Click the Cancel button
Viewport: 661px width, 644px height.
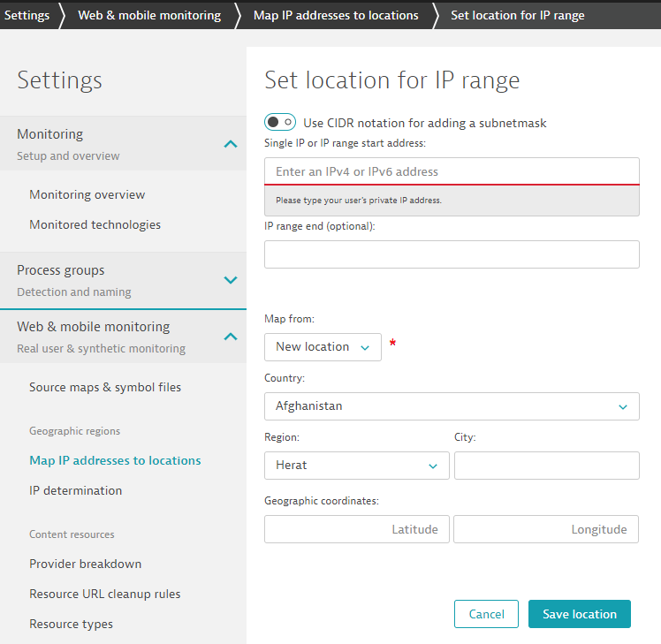point(486,614)
